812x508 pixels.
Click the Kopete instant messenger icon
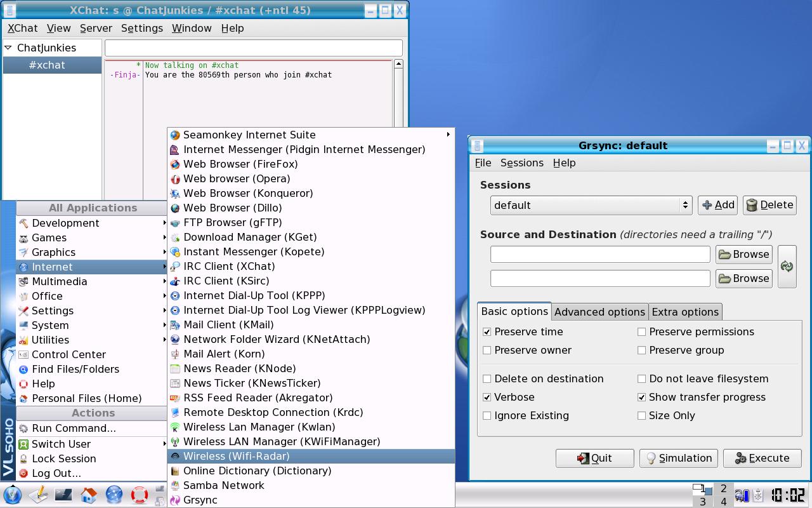click(175, 251)
